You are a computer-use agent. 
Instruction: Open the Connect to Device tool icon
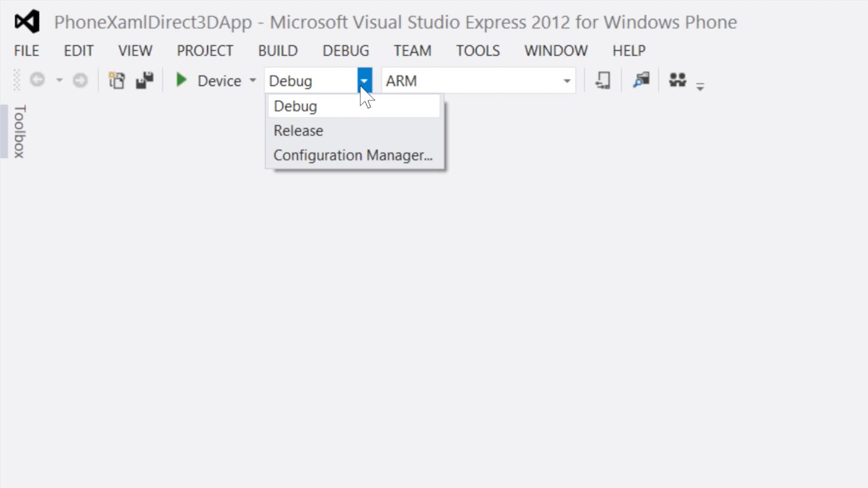point(603,80)
